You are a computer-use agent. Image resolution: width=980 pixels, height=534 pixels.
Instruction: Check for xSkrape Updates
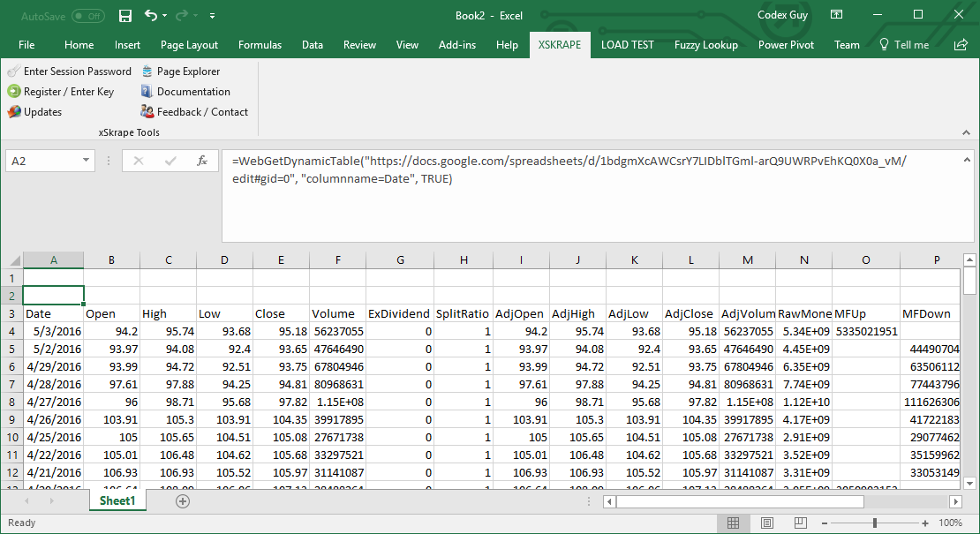(x=34, y=112)
